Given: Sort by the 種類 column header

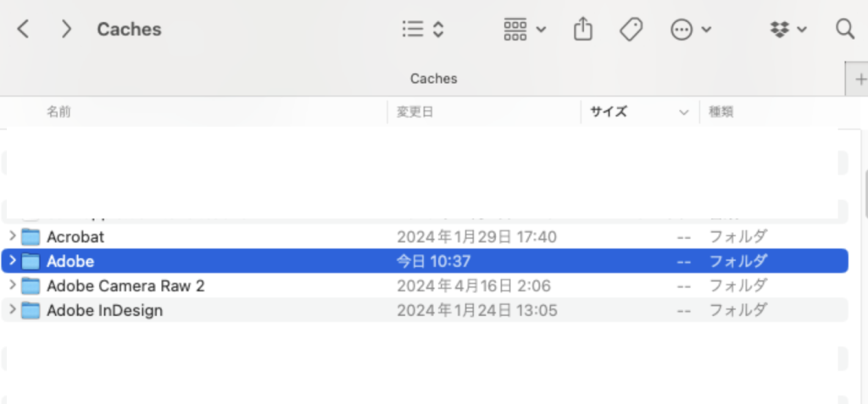Looking at the screenshot, I should pyautogui.click(x=721, y=112).
